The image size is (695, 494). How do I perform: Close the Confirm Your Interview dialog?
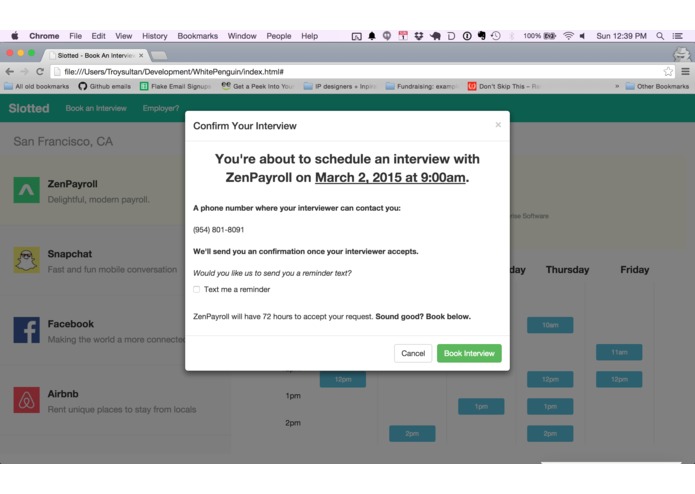[498, 125]
